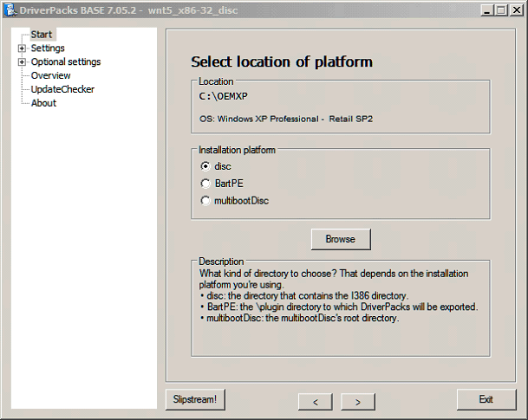The width and height of the screenshot is (528, 420).
Task: Open the About page
Action: click(43, 103)
